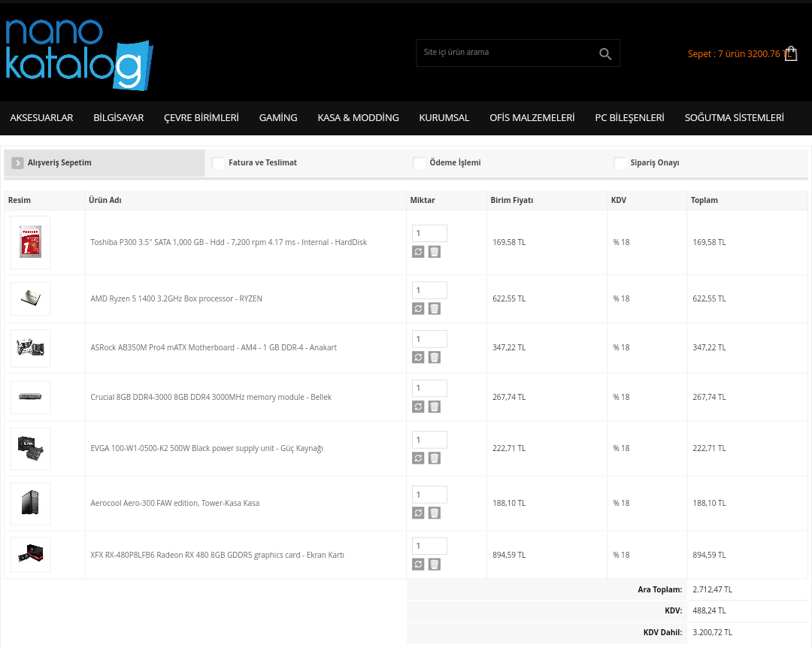Viewport: 812px width, 648px height.
Task: Open EVGA 100-W1-0500-K2 product link
Action: 207,449
